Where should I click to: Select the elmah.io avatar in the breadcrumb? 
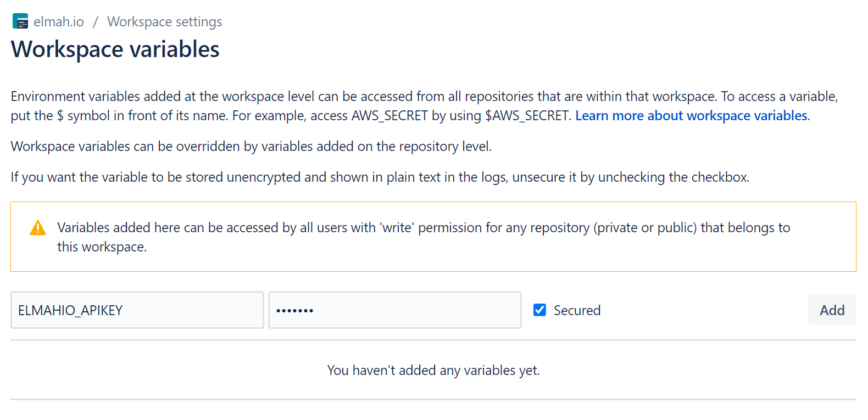point(20,21)
